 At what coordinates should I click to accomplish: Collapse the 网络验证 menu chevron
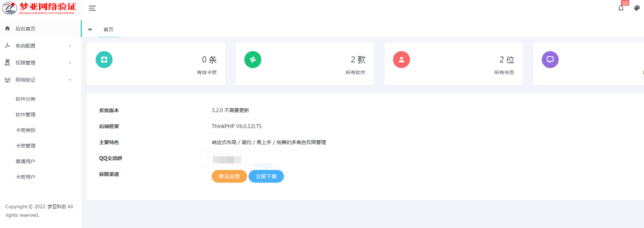pyautogui.click(x=70, y=80)
